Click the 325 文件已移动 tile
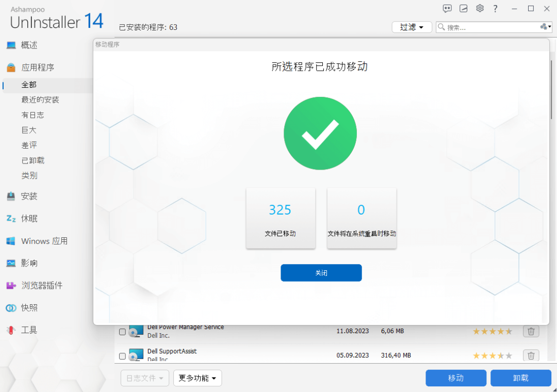Image resolution: width=557 pixels, height=392 pixels. click(281, 218)
